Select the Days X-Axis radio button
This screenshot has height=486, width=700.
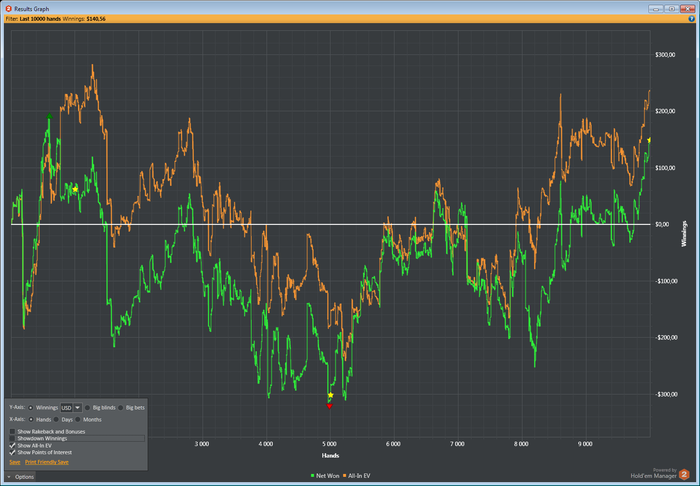(x=56, y=420)
